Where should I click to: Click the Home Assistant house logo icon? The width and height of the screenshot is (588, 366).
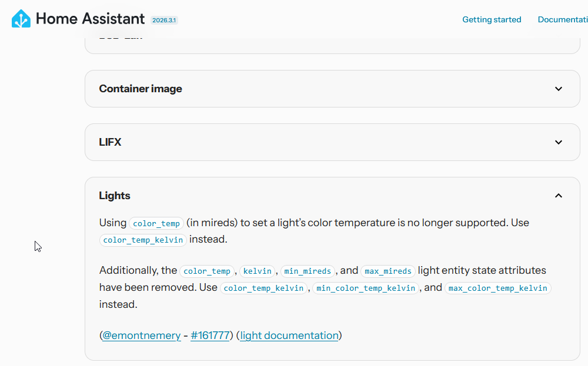click(21, 19)
